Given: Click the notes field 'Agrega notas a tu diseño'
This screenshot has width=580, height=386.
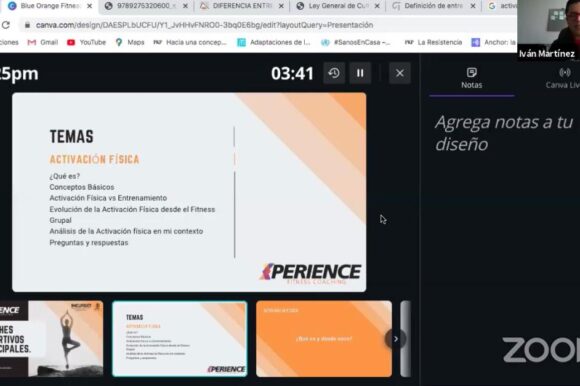Looking at the screenshot, I should [x=504, y=133].
